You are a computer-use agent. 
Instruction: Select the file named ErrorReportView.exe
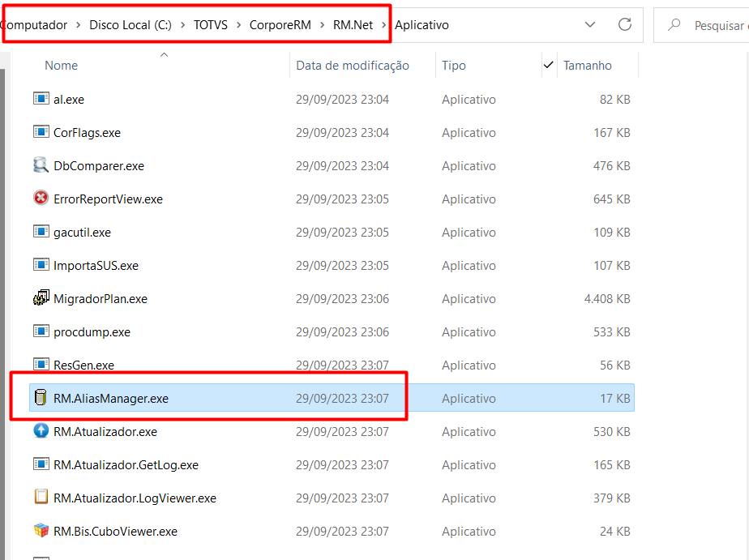coord(108,199)
